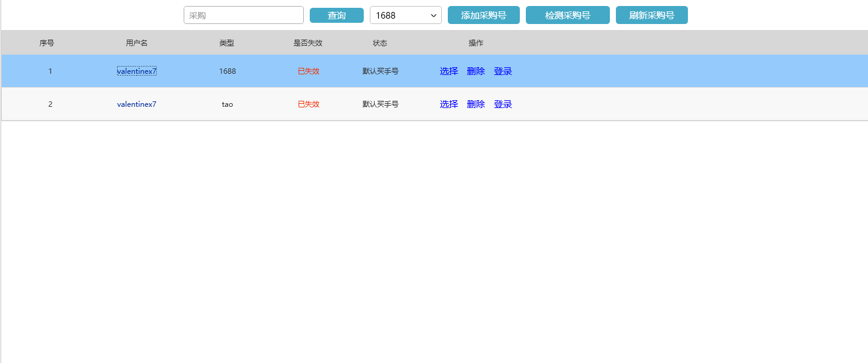Click 登录 for the tao account
868x363 pixels.
pyautogui.click(x=502, y=104)
